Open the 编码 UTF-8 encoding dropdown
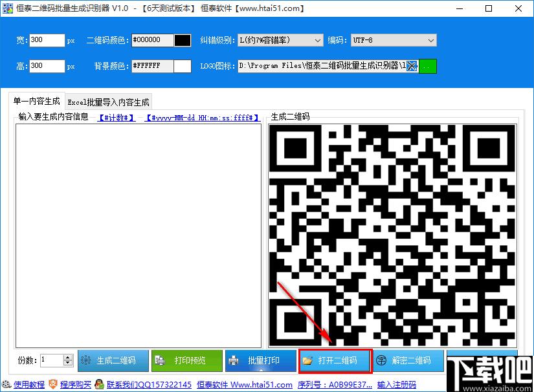This screenshot has width=534, height=392. tap(394, 41)
